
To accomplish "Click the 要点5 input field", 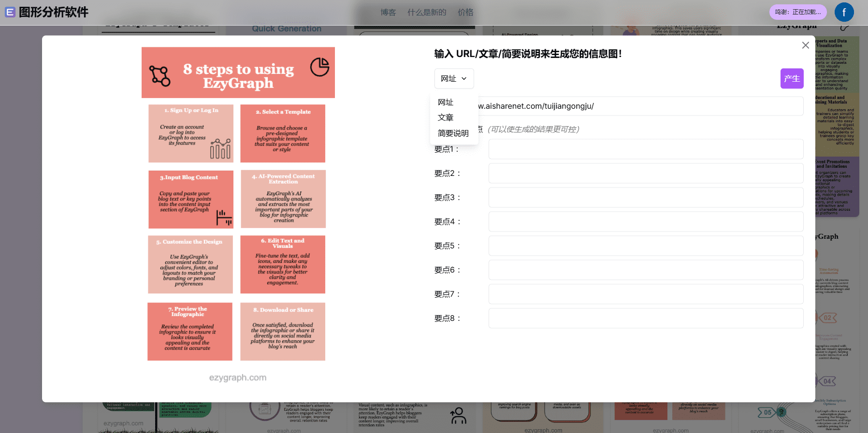I will (x=646, y=245).
